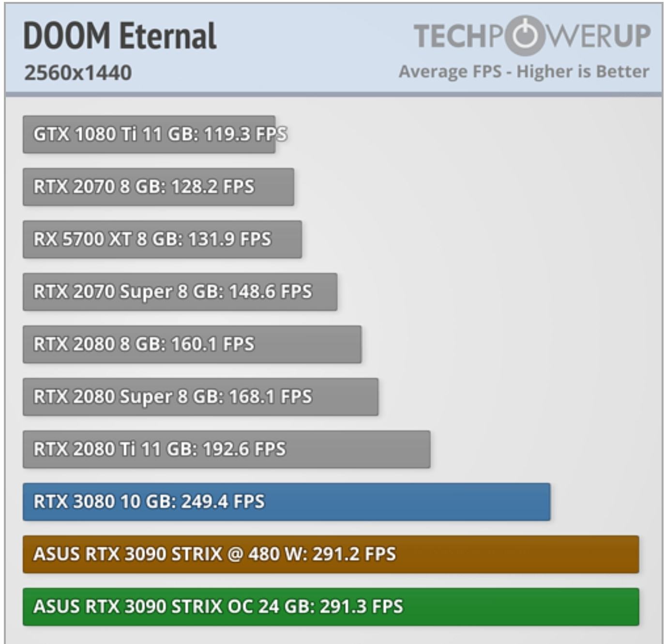This screenshot has height=644, width=664.
Task: Select the RTX 2070 Super 8 GB bar
Action: click(x=180, y=291)
